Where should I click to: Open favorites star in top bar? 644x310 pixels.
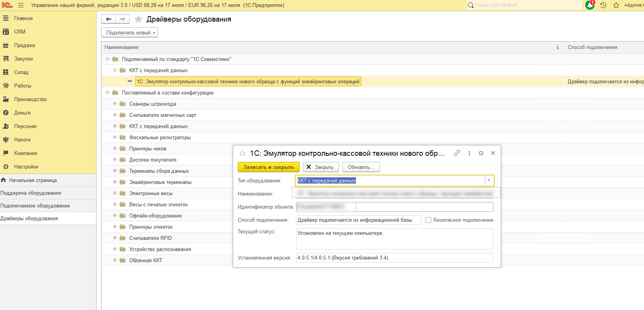[x=616, y=5]
